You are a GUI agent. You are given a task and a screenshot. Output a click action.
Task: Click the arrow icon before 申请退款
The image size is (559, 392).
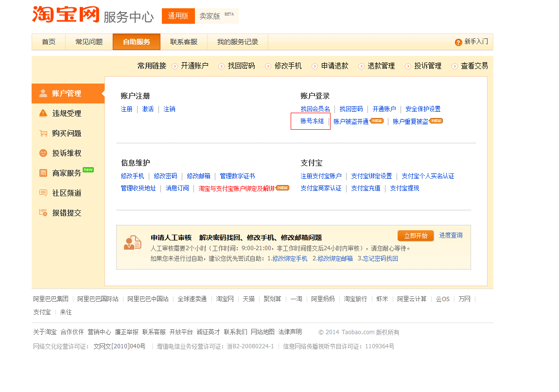point(315,66)
